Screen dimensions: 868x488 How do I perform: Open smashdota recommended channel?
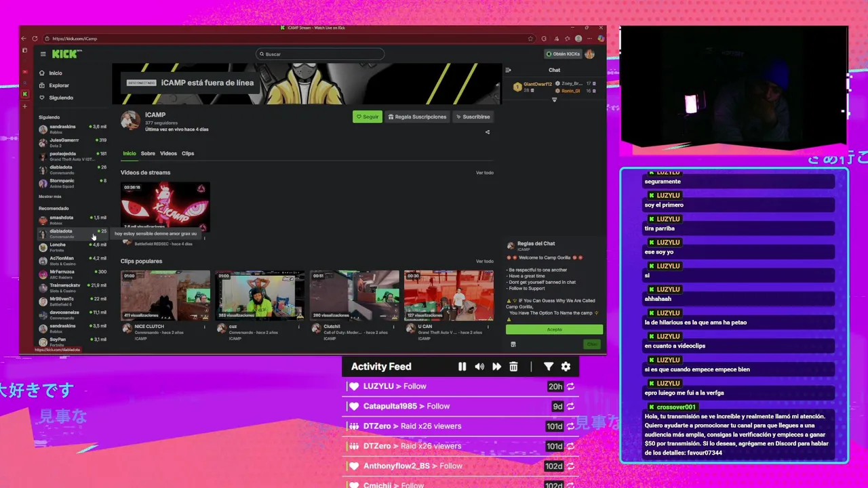pos(73,220)
